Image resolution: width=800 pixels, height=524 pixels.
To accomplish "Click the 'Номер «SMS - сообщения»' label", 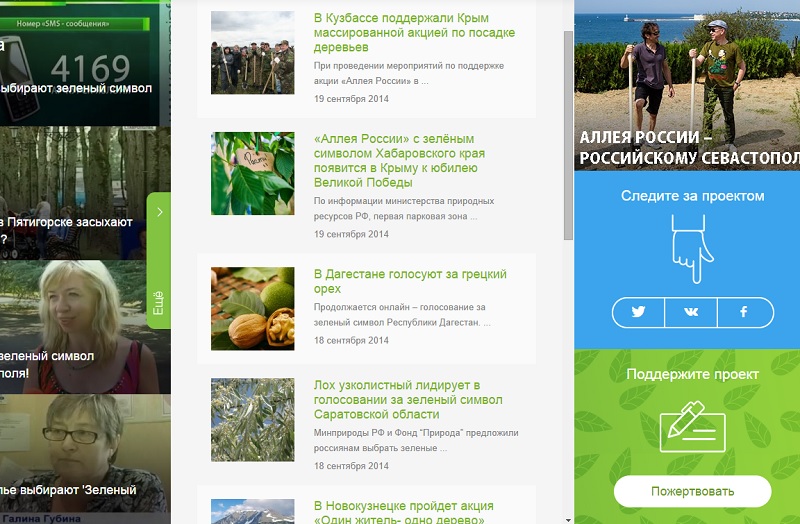I will point(63,23).
